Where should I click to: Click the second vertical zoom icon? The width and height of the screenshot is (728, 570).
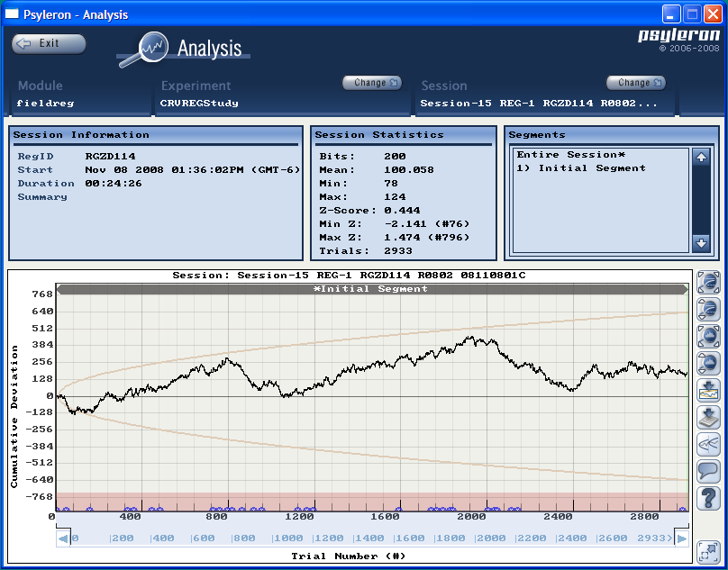(x=709, y=364)
